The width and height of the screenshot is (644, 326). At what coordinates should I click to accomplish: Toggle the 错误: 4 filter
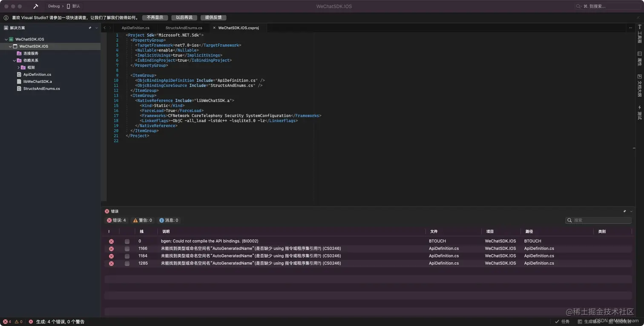(116, 220)
